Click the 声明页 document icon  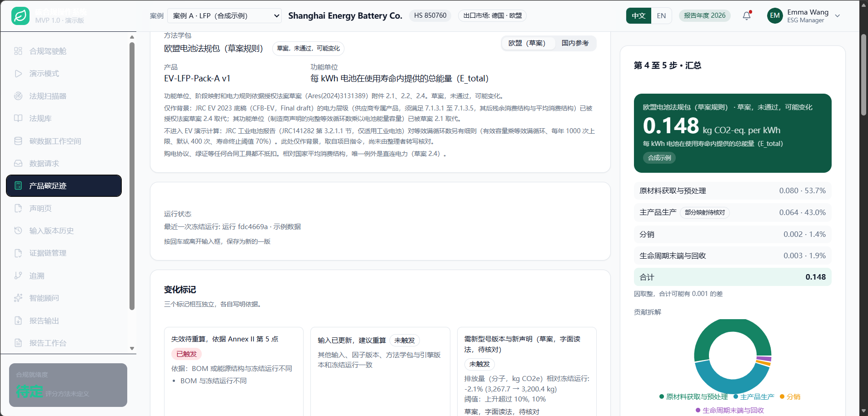click(18, 208)
